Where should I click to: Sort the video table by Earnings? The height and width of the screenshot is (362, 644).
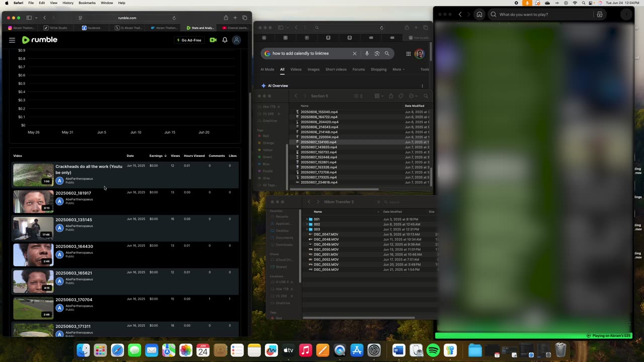tap(157, 156)
